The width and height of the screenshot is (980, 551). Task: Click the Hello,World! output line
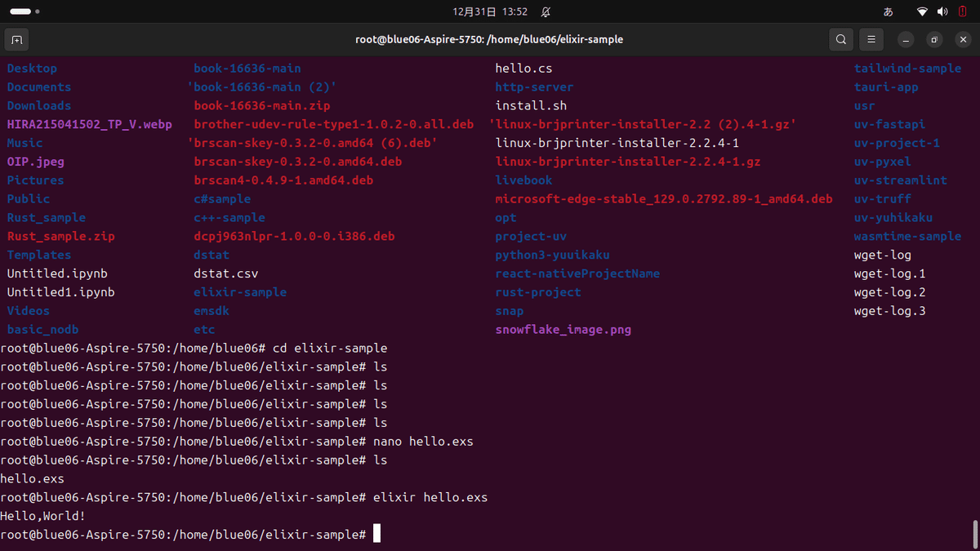(x=42, y=516)
